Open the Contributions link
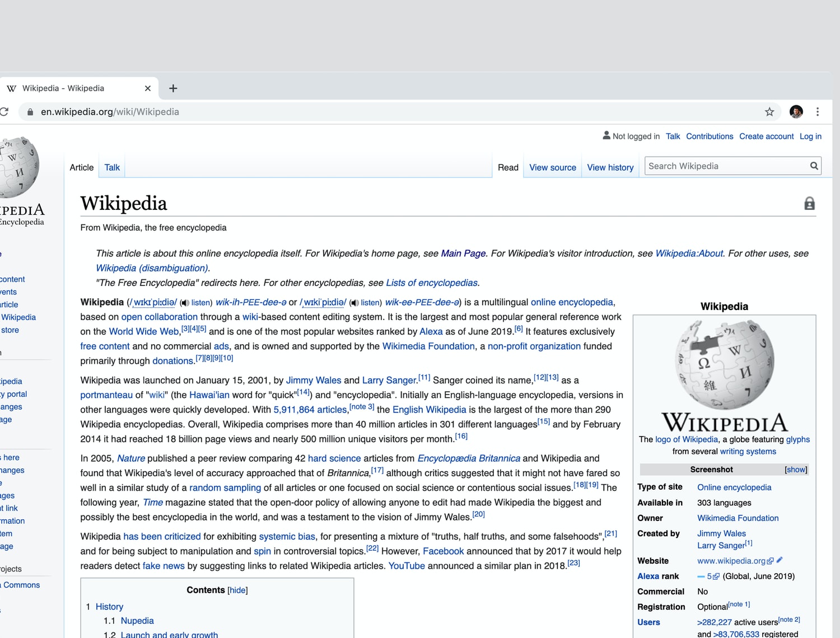 710,137
